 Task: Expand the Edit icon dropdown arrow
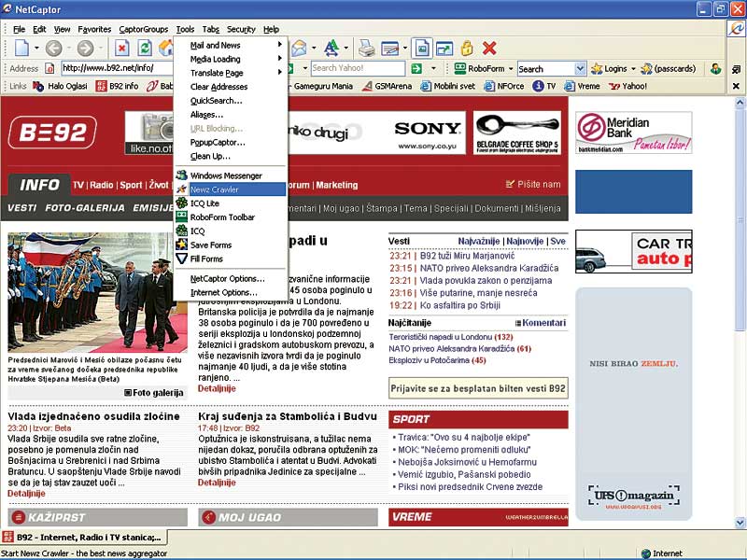pyautogui.click(x=404, y=49)
